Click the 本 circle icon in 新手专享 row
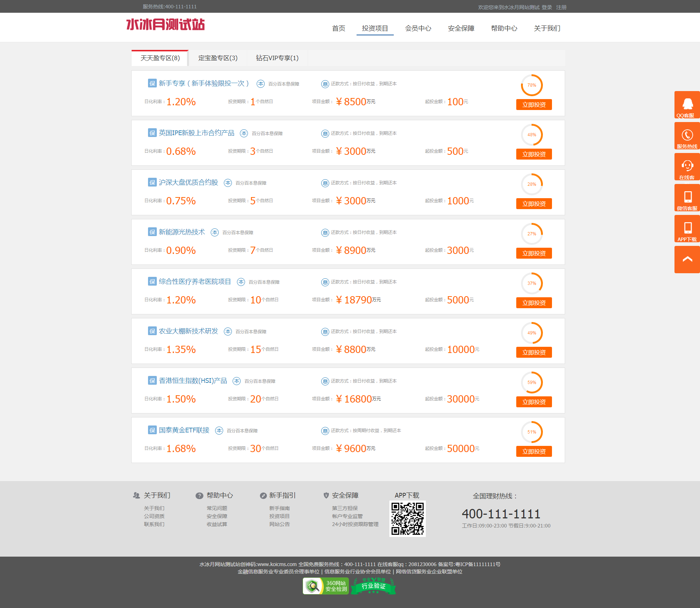The width and height of the screenshot is (700, 608). (261, 84)
